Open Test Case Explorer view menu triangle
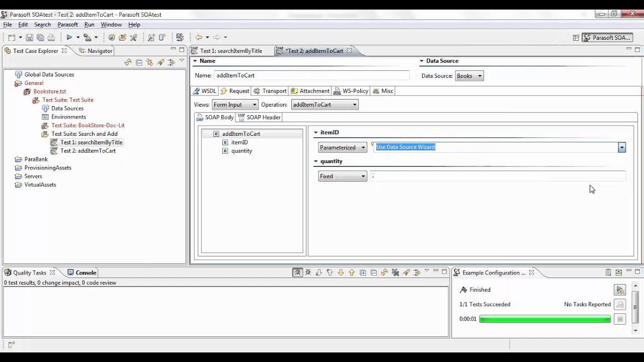644x362 pixels. (182, 61)
